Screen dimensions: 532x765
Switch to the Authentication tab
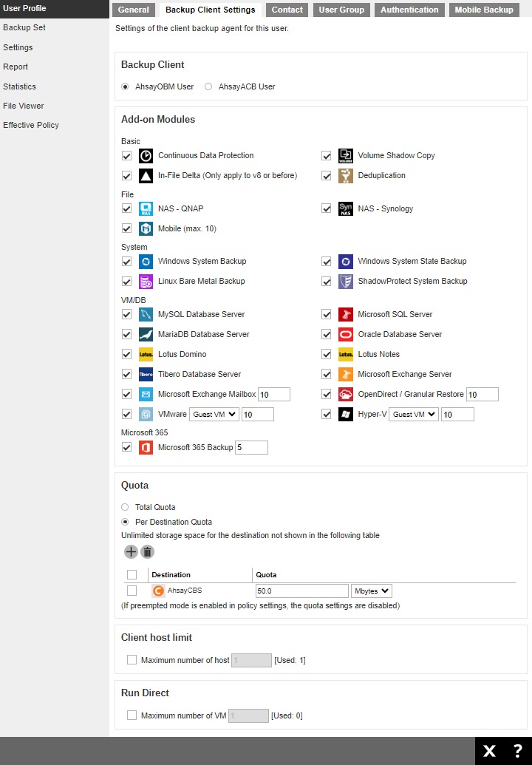[409, 10]
